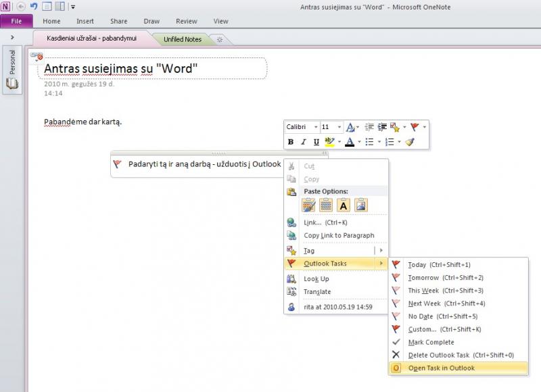Choose Mark Complete from the submenu
Viewport: 541px width, 392px height.
(431, 342)
